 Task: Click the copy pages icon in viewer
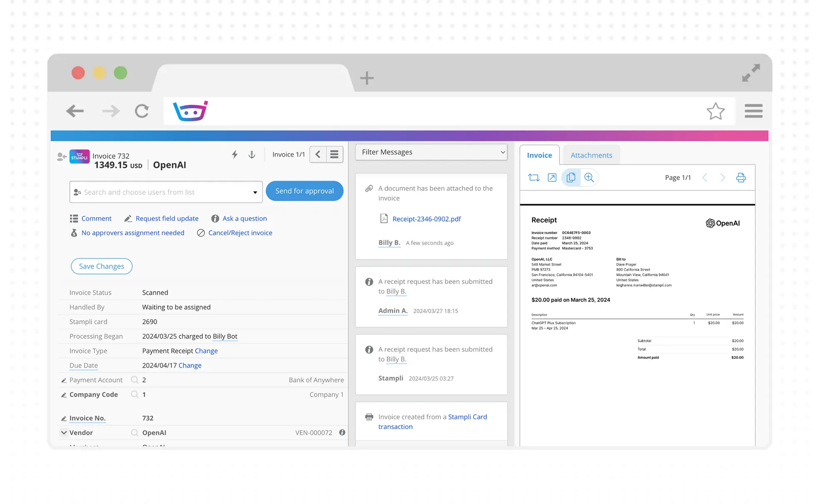[571, 178]
